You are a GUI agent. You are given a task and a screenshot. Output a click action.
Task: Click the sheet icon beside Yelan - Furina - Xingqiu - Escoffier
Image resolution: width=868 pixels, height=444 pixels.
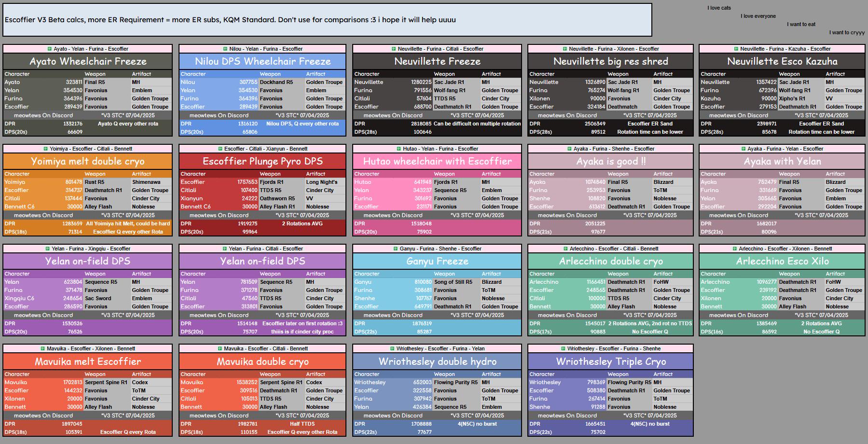point(47,249)
